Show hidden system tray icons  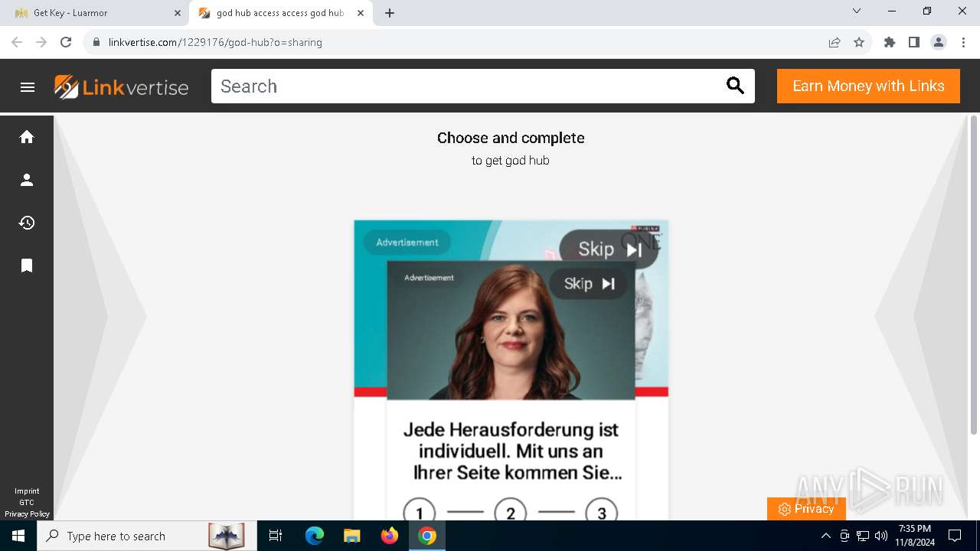[x=825, y=536]
